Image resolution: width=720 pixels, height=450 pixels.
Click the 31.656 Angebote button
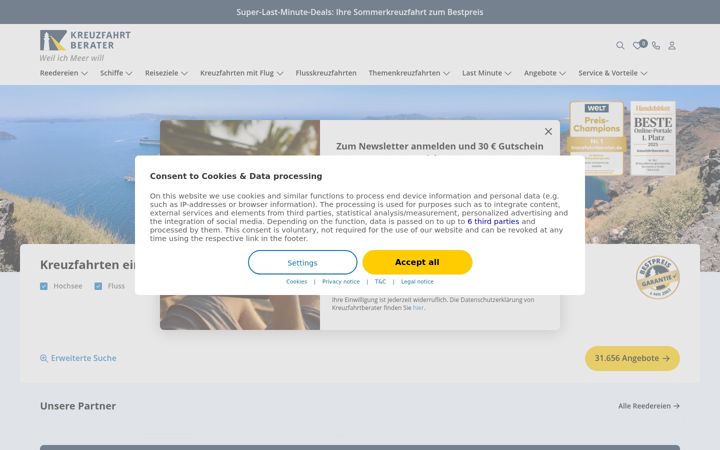tap(632, 358)
